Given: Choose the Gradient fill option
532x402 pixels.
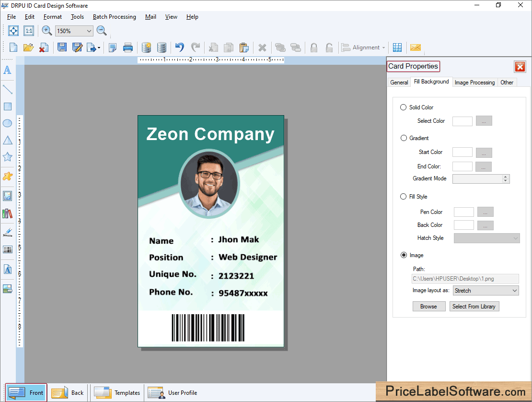Looking at the screenshot, I should click(x=404, y=138).
